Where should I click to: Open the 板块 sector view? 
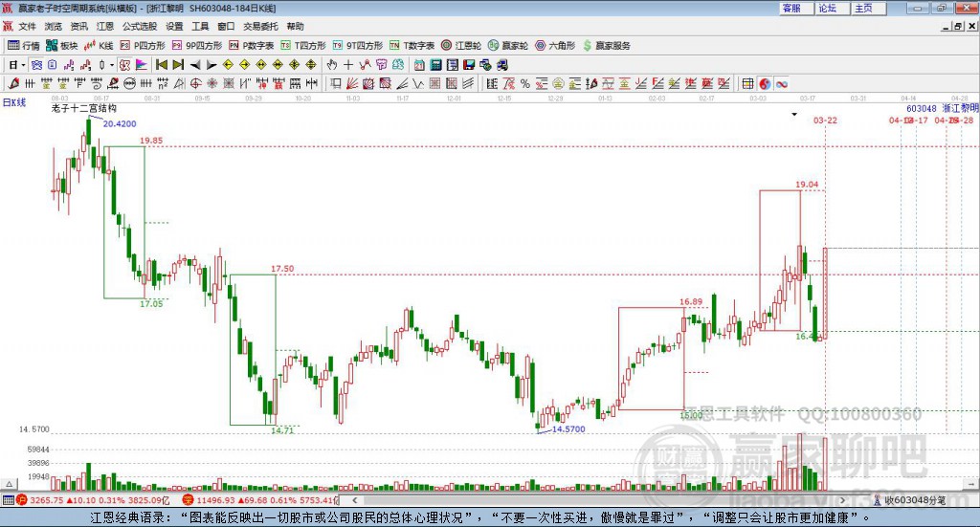coord(61,46)
